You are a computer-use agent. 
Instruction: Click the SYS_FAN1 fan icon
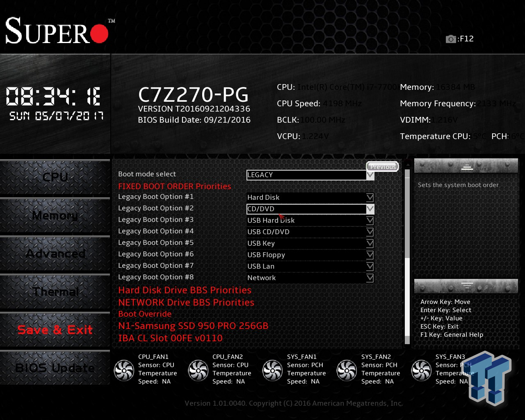(272, 370)
